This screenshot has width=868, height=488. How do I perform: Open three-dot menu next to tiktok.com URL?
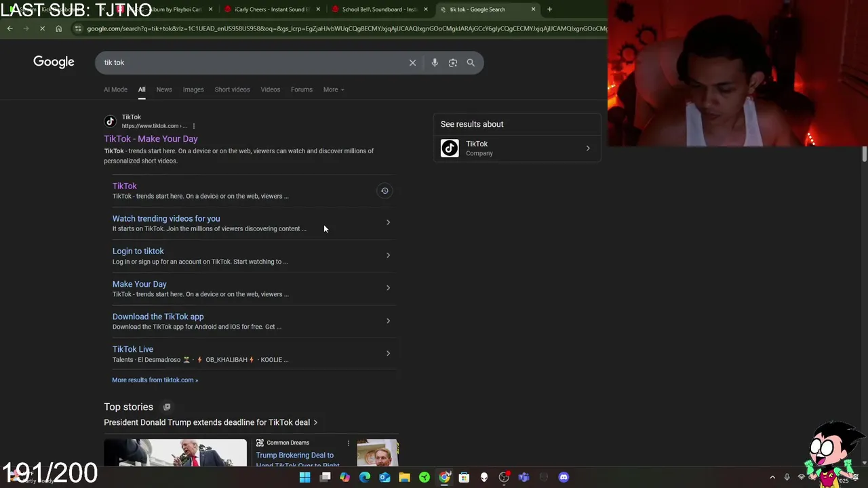click(x=193, y=126)
